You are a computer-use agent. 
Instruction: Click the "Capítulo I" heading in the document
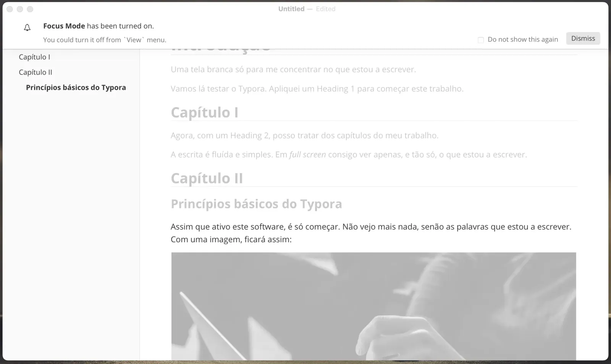(205, 112)
